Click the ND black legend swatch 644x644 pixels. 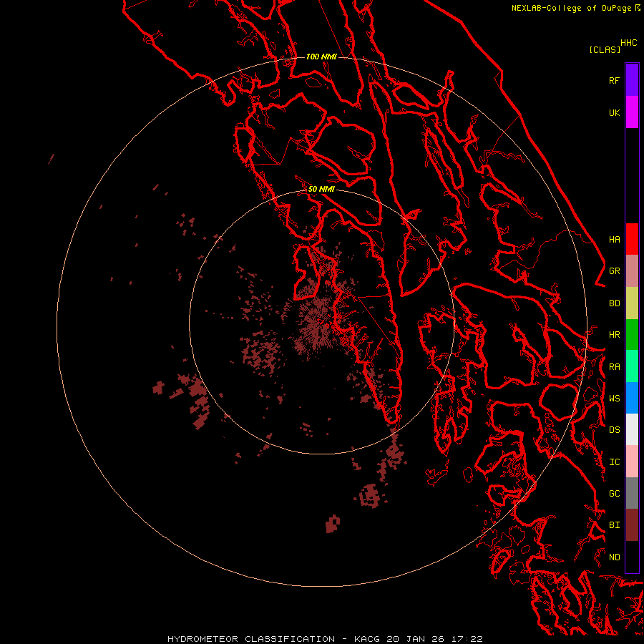click(x=632, y=557)
